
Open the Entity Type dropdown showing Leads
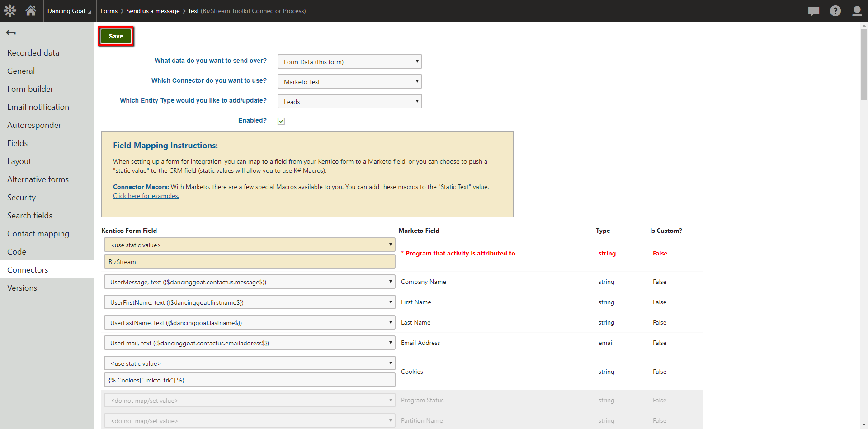tap(349, 102)
